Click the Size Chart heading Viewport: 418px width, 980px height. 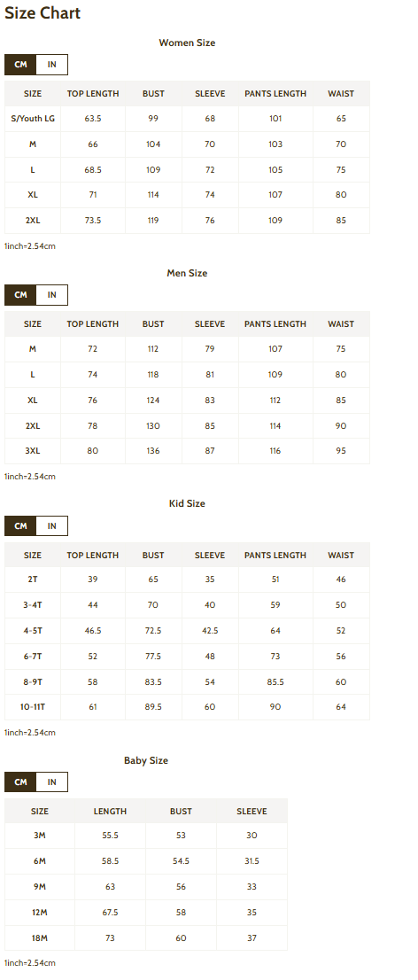[43, 12]
